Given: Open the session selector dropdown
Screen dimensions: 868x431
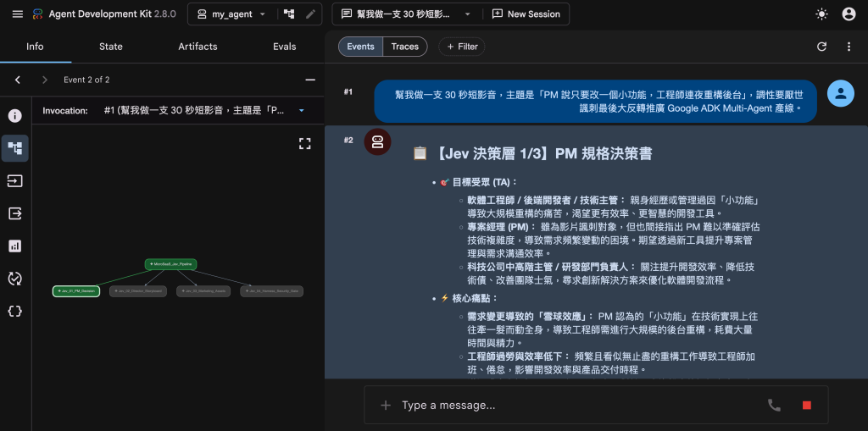Looking at the screenshot, I should click(406, 14).
